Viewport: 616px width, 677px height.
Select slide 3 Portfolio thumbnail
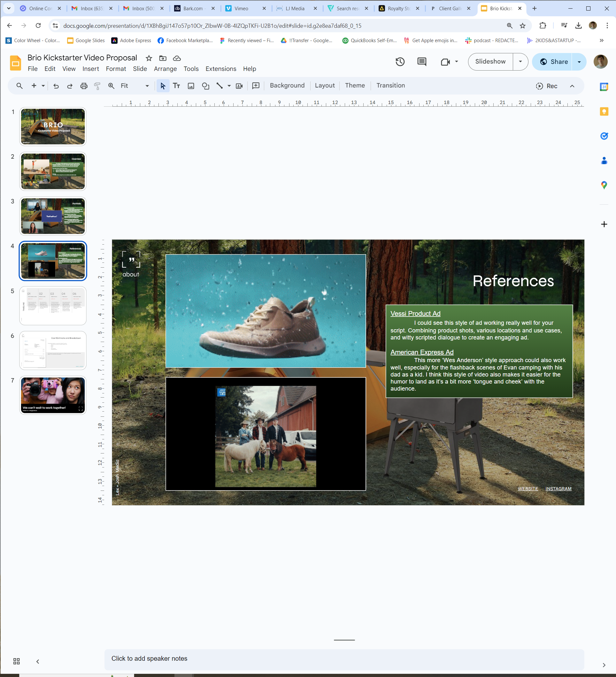pos(53,216)
